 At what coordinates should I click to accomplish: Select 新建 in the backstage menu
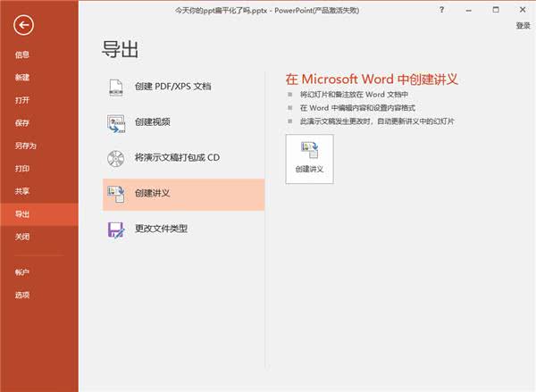click(22, 78)
